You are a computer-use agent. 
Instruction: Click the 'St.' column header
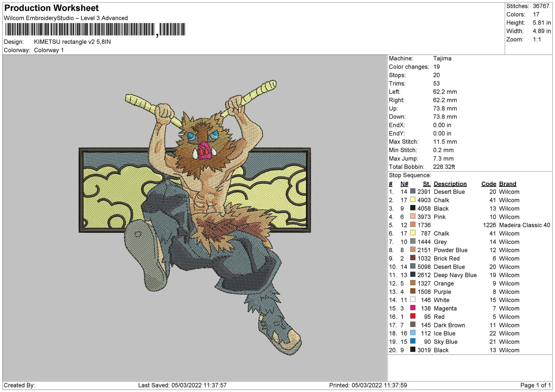(427, 184)
